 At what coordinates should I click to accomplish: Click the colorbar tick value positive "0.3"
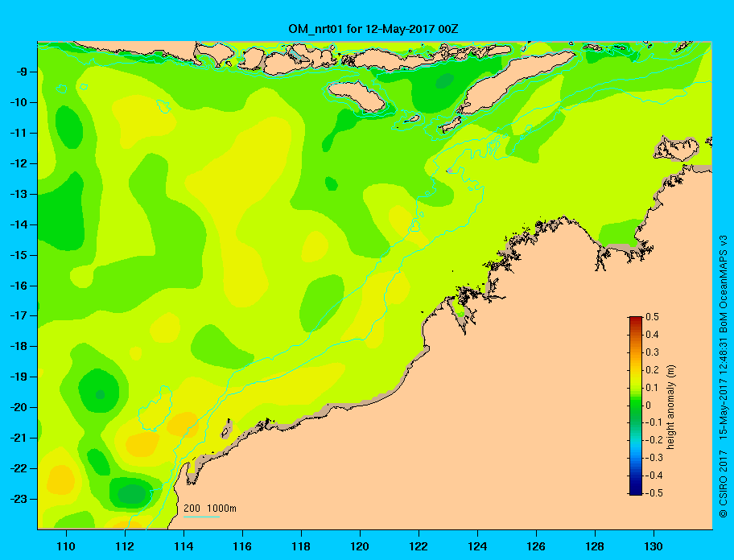coord(653,352)
